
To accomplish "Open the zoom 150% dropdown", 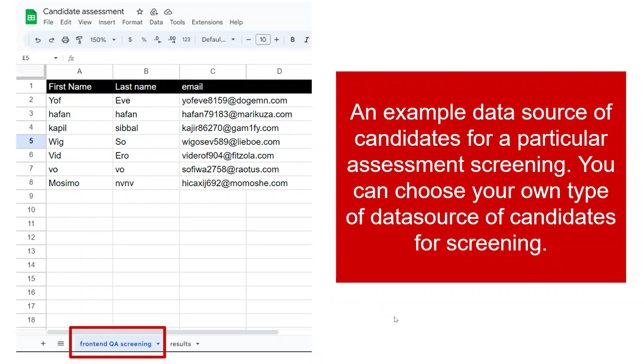I will coord(103,40).
